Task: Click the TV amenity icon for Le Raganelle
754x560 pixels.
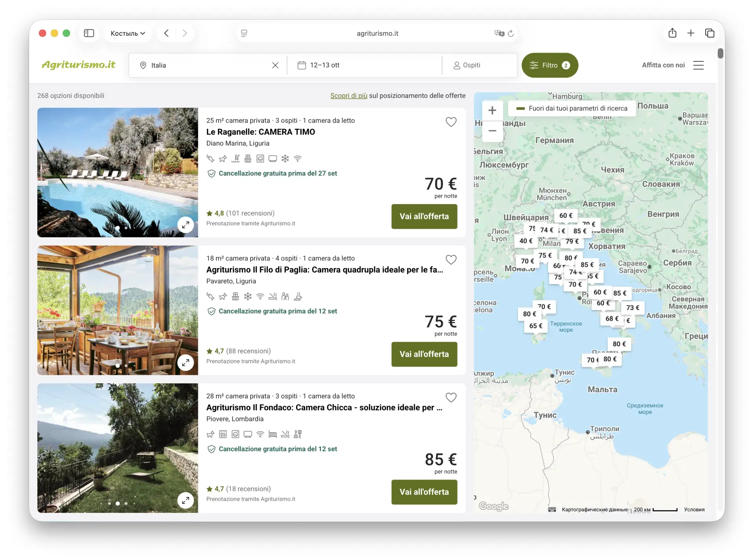Action: point(273,159)
